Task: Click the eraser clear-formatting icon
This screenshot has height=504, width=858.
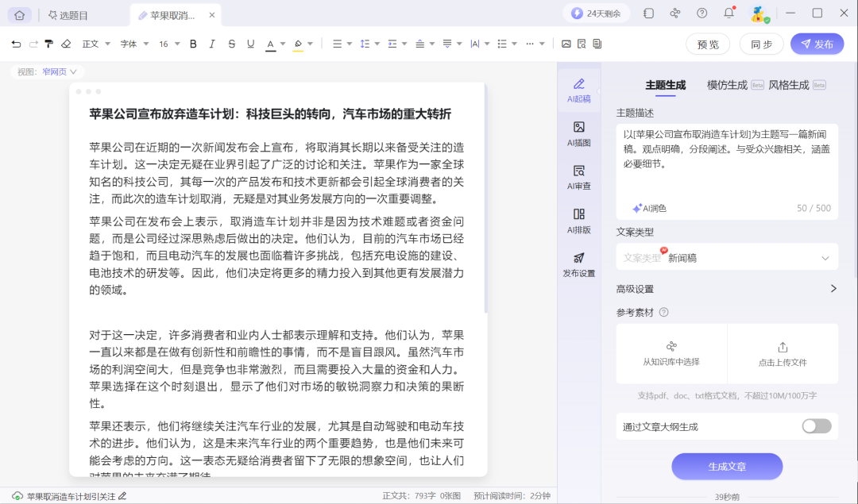Action: point(66,44)
